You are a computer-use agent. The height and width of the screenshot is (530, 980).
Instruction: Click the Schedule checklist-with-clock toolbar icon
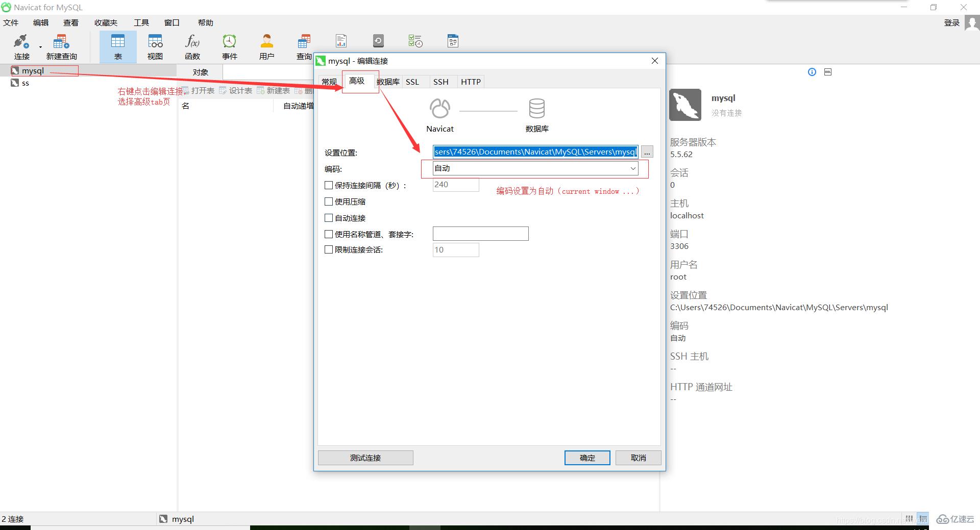415,41
